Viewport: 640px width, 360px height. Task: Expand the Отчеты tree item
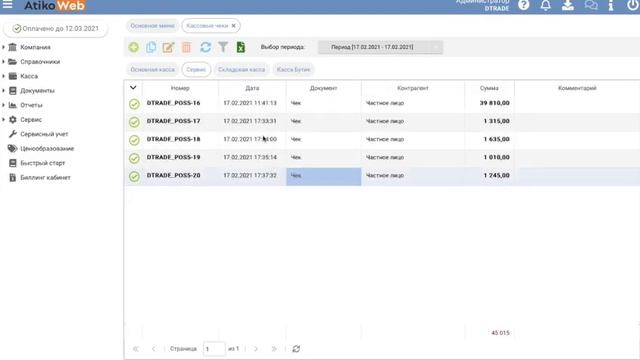(3, 105)
